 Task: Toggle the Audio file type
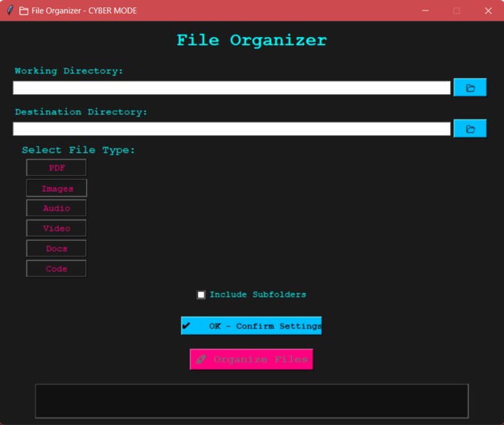[x=56, y=208]
